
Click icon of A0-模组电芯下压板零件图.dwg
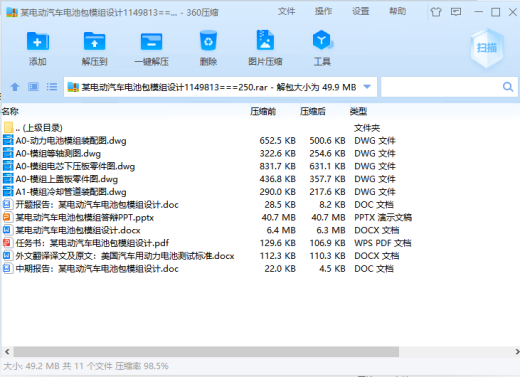pos(8,166)
